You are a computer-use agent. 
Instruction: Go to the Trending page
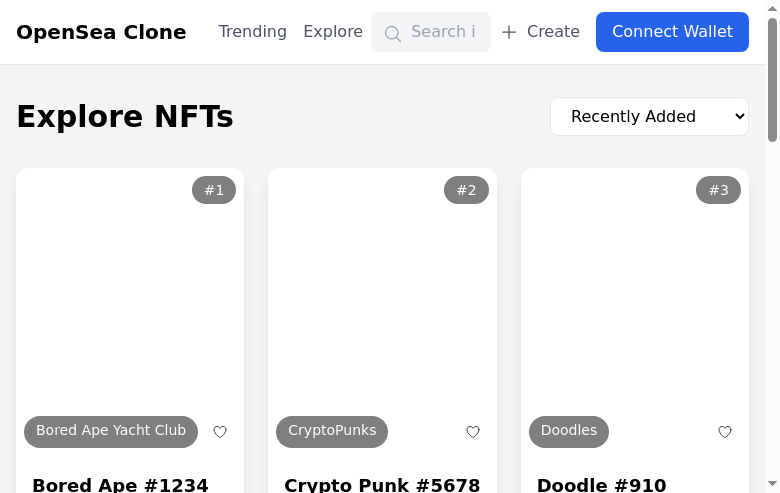253,31
